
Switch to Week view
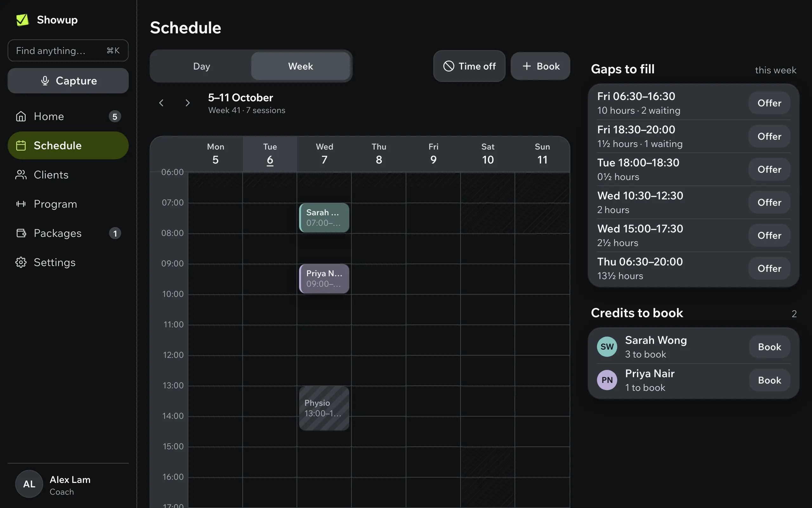click(x=301, y=66)
